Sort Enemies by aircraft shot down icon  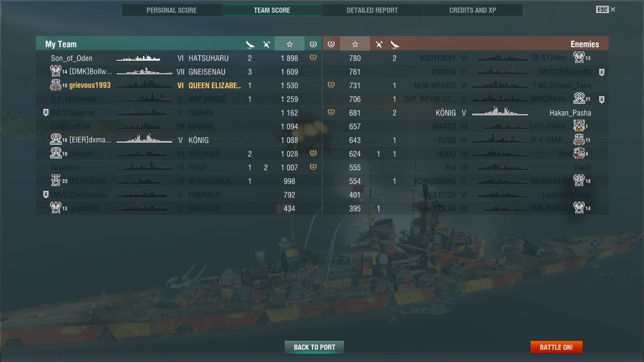tap(379, 44)
